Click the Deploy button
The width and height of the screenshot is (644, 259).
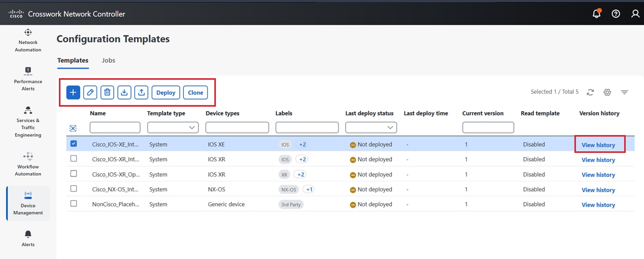(166, 92)
